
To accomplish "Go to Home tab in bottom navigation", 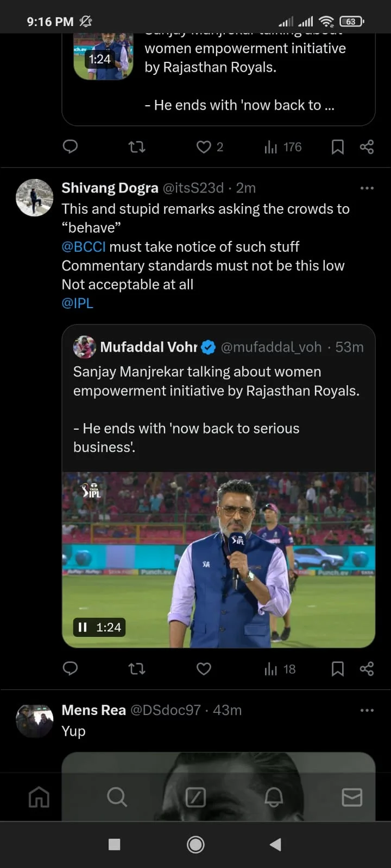I will coord(39,797).
